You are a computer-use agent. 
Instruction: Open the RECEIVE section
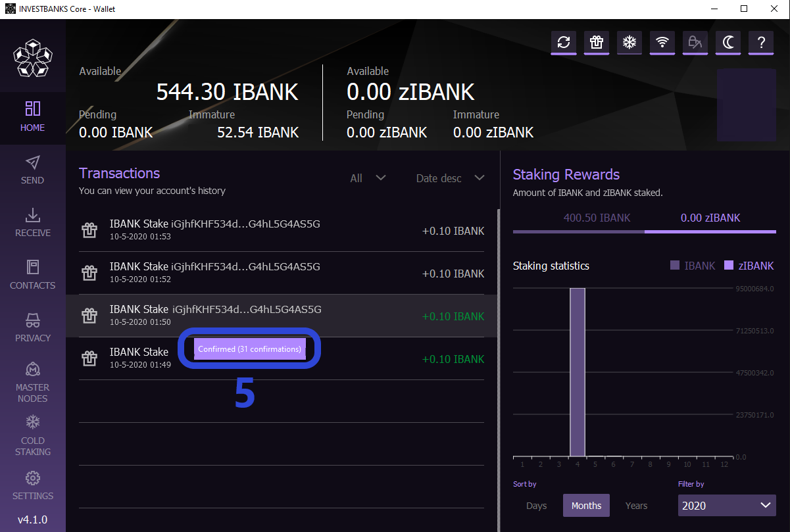(x=33, y=223)
